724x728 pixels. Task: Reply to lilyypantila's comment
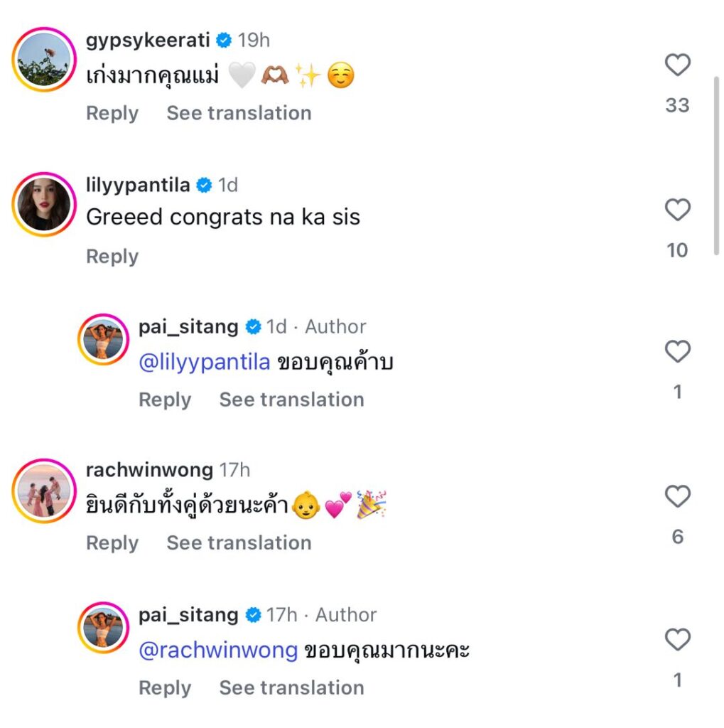tap(112, 257)
